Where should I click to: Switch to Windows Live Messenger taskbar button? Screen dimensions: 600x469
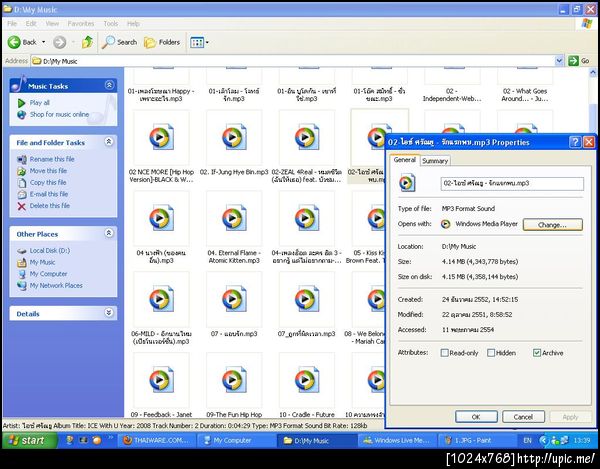point(396,441)
